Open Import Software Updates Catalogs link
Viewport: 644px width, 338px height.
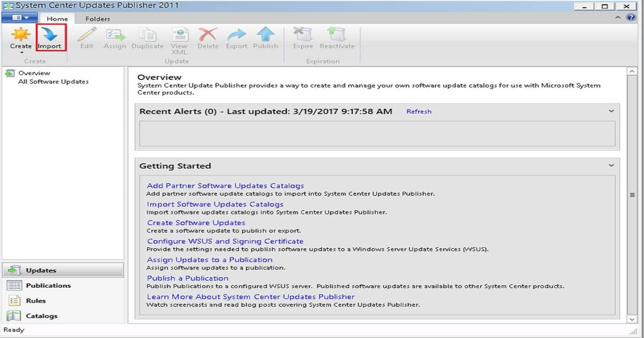[215, 204]
